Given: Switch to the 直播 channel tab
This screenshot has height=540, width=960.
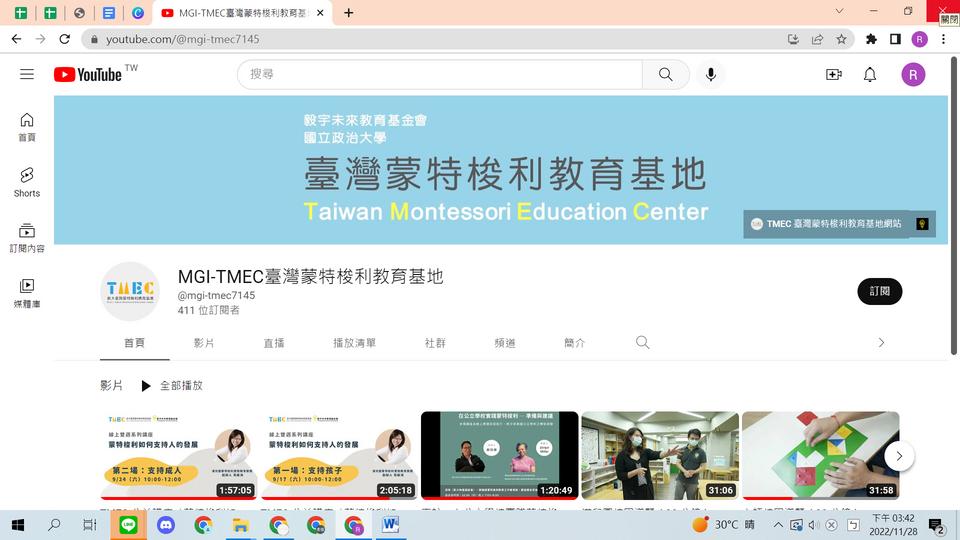Looking at the screenshot, I should pos(274,343).
